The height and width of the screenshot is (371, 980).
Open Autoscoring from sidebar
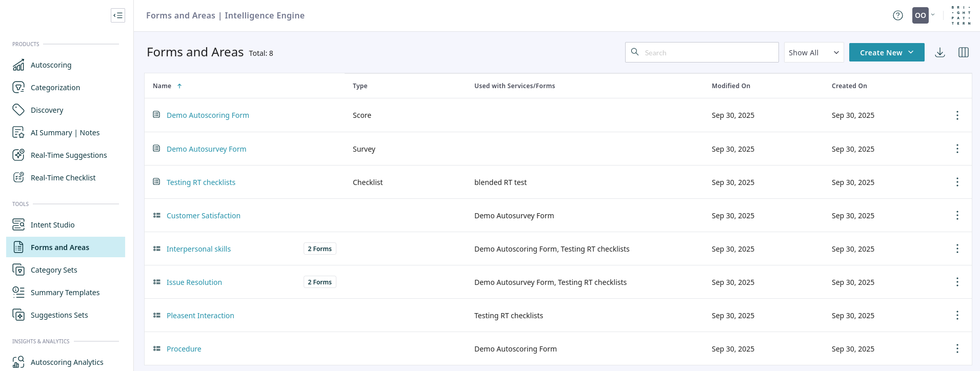51,65
